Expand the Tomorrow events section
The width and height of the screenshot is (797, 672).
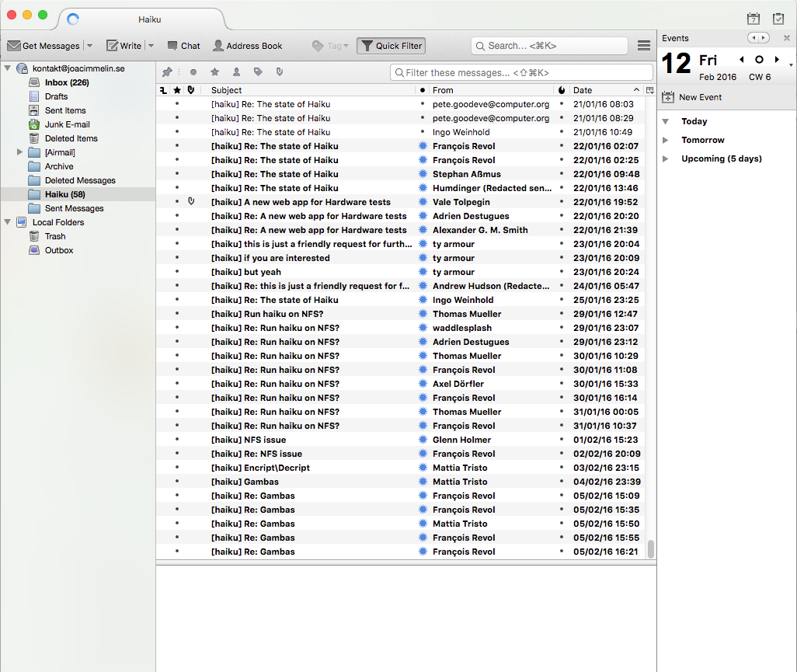coord(666,140)
